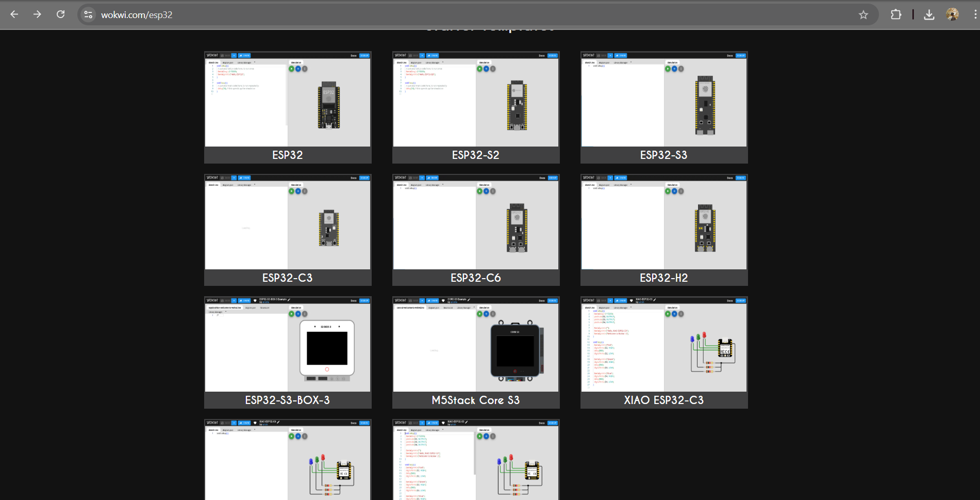
Task: Open the ESP32-H2 starter template thumbnail
Action: (664, 222)
